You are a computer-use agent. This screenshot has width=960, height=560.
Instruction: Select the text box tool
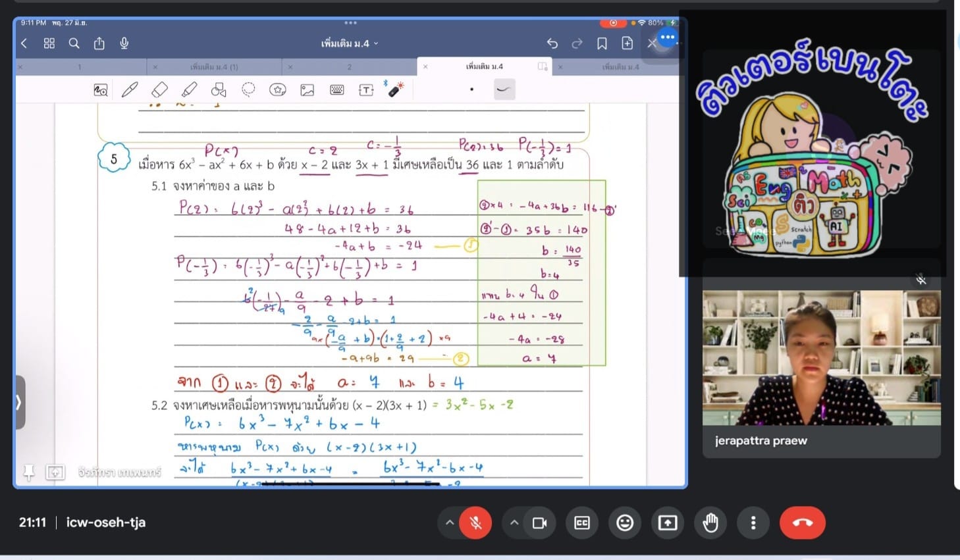366,89
